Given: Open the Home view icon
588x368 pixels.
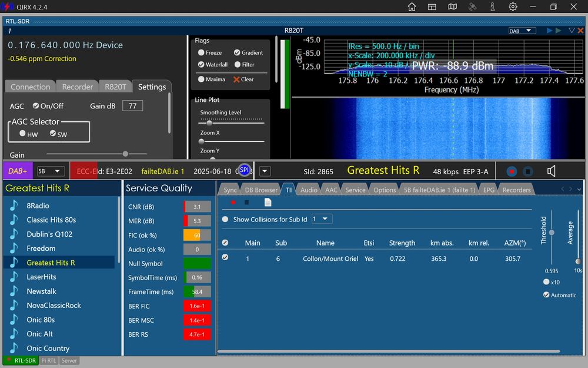Looking at the screenshot, I should pyautogui.click(x=412, y=6).
